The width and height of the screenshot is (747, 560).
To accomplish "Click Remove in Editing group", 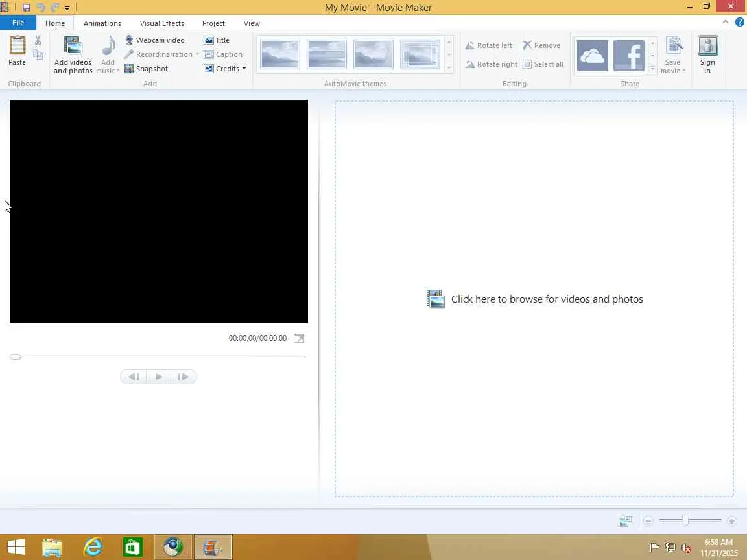I will [x=541, y=45].
